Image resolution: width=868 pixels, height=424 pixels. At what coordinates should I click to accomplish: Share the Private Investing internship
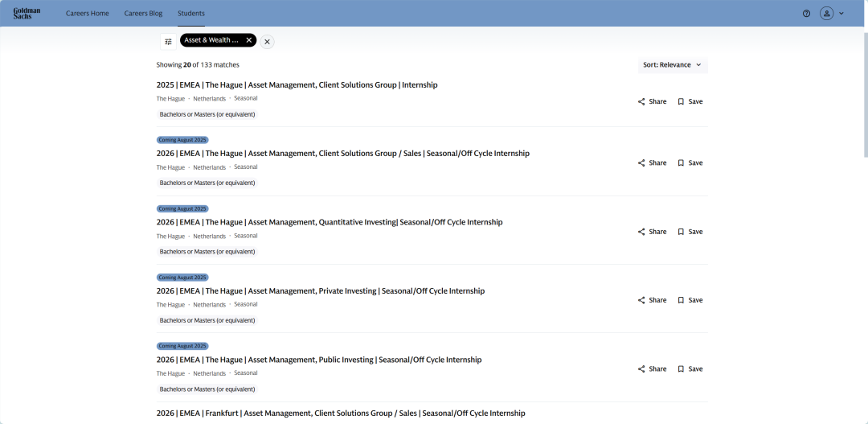[x=652, y=300]
